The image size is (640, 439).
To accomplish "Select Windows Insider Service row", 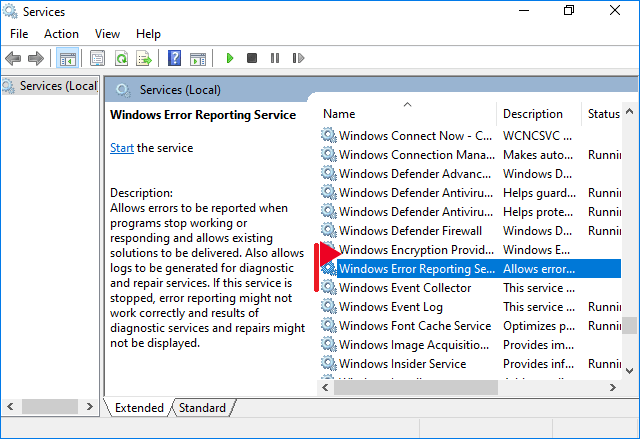I will click(471, 364).
